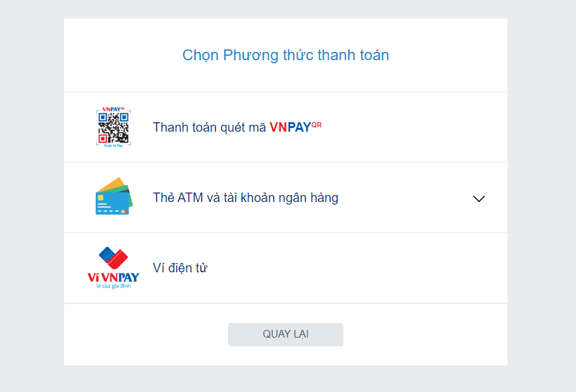Viewport: 576px width, 392px height.
Task: Click the 'Ví của gia đình' tagline
Action: point(113,286)
